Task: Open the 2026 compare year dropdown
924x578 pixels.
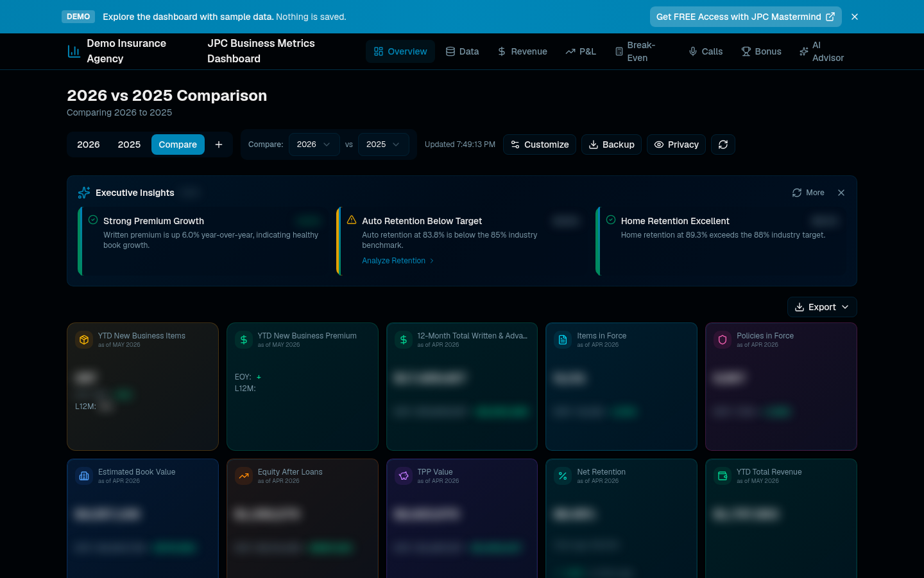Action: click(314, 144)
